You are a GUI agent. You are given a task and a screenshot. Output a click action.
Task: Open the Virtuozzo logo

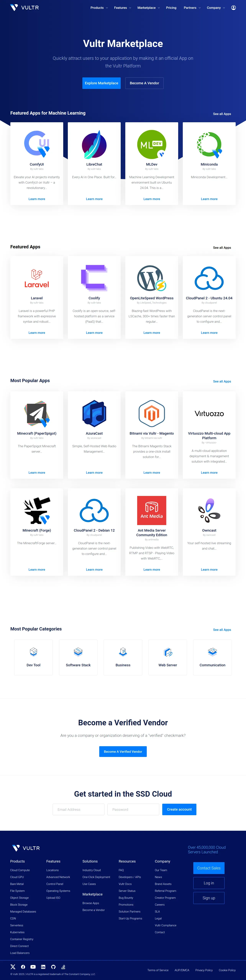pos(209,414)
